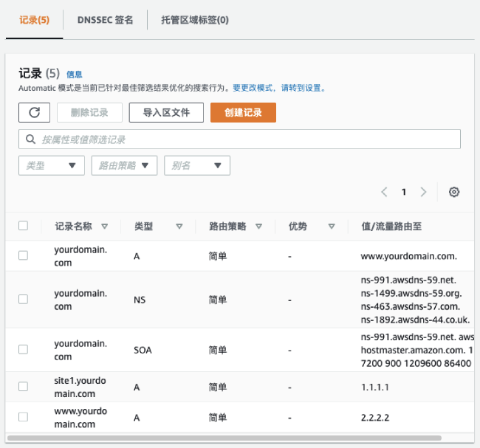Tick the SOA record checkbox

point(23,349)
